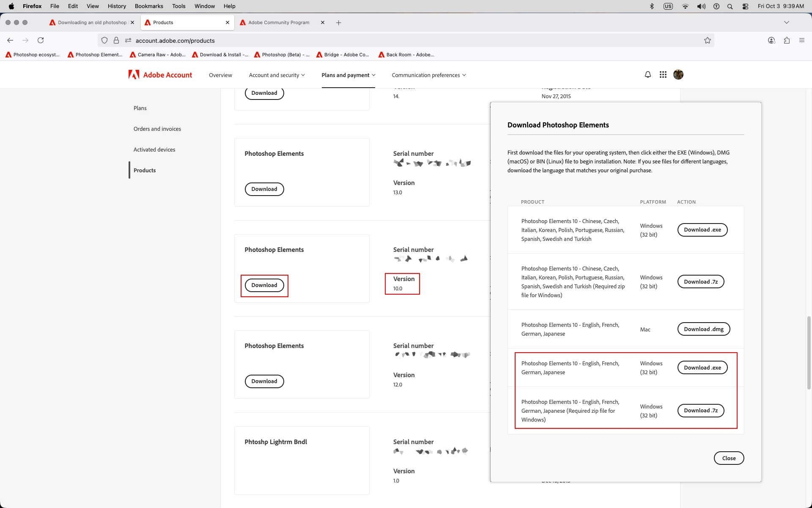The height and width of the screenshot is (508, 812).
Task: Click the Firefox reload page icon
Action: point(41,41)
